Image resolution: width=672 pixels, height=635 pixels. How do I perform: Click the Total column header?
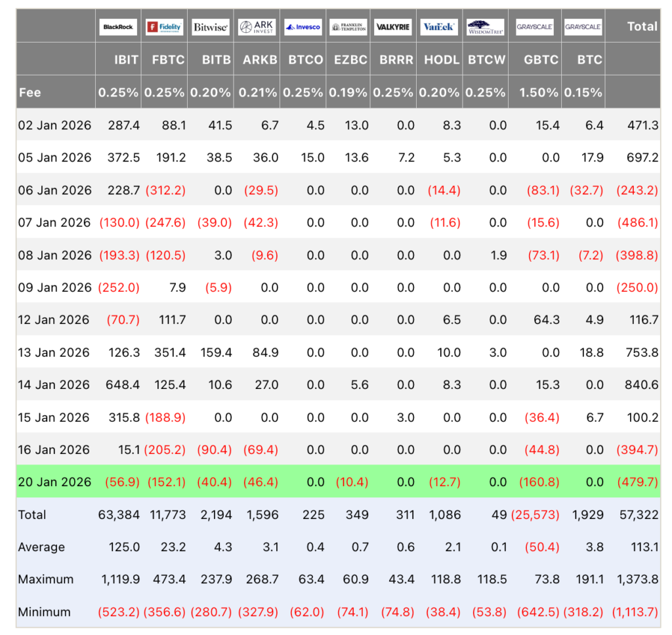point(641,27)
